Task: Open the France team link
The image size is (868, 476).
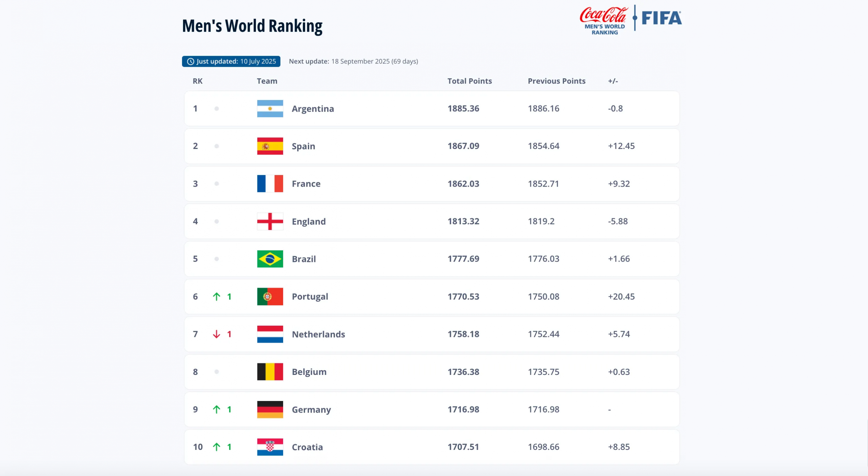Action: click(306, 184)
